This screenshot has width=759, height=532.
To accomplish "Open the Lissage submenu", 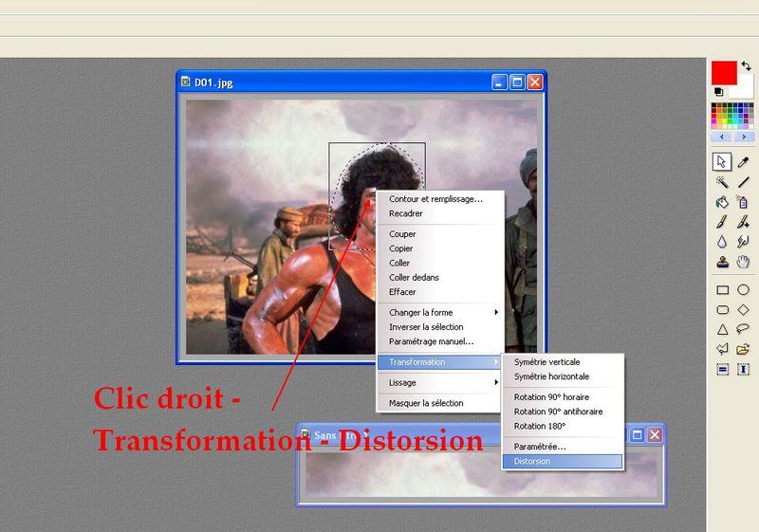I will 441,382.
